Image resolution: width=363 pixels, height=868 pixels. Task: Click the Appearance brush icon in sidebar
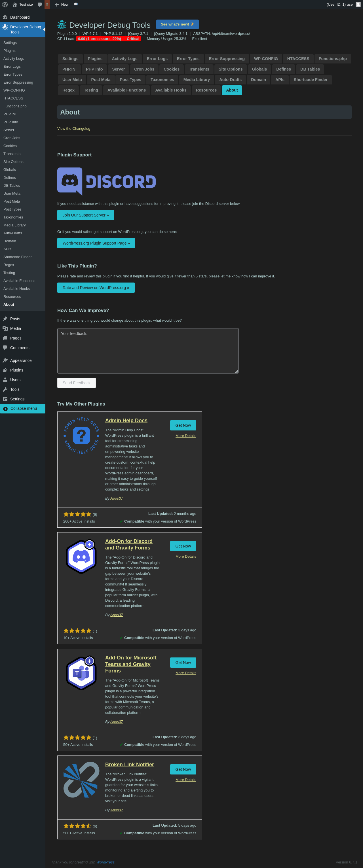[x=5, y=360]
